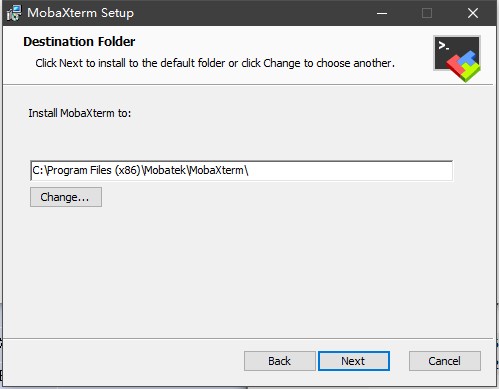Click the 'C:' drive portion of the path
This screenshot has height=389, width=499.
38,170
